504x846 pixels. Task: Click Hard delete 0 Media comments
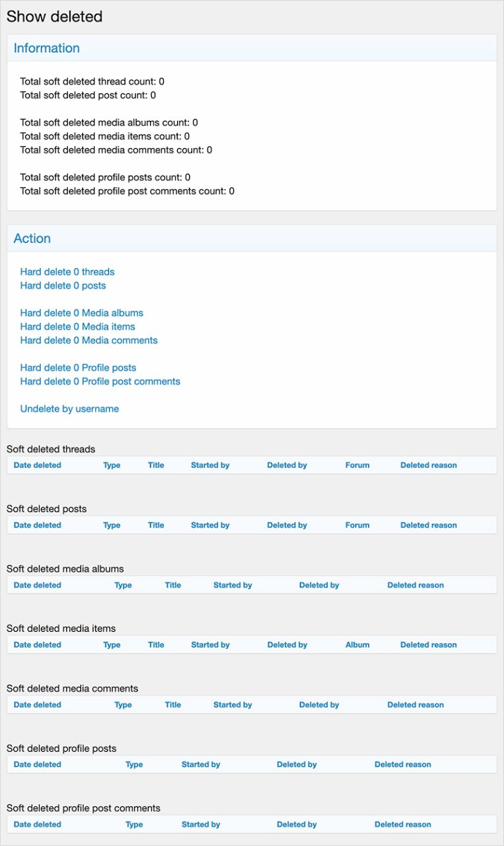coord(89,340)
